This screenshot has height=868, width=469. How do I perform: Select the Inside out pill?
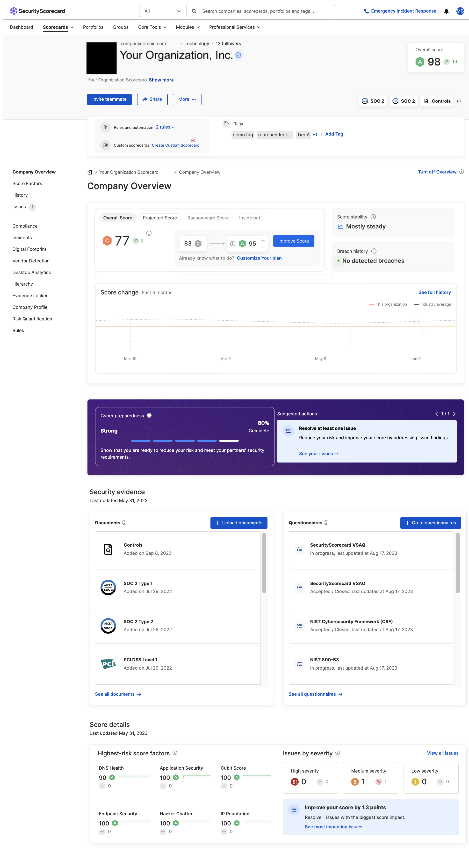[x=249, y=218]
